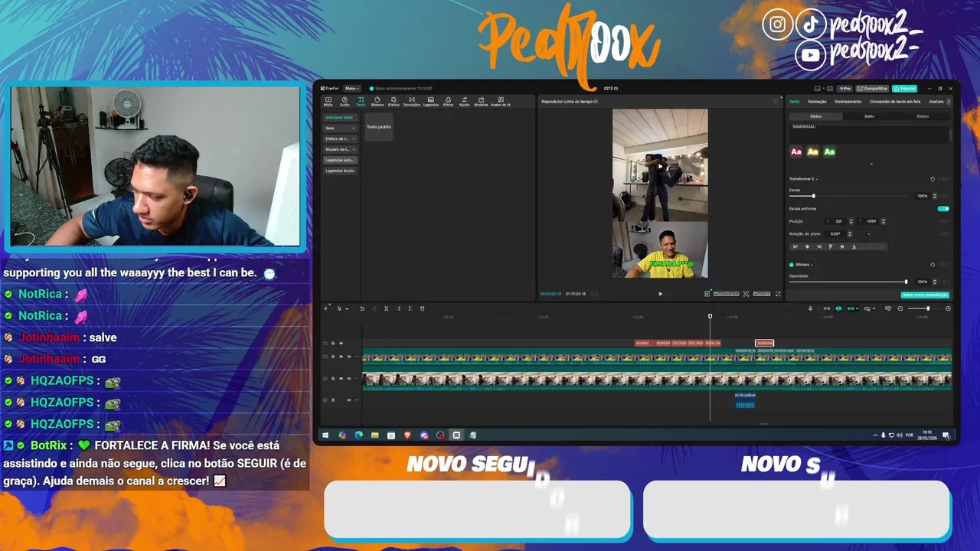Mute the audio track with speaker icon
The image size is (980, 551).
point(349,400)
